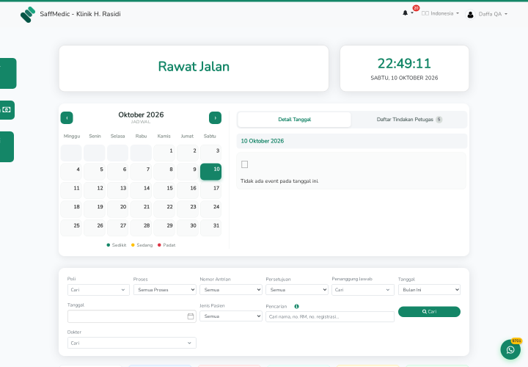The width and height of the screenshot is (528, 367).
Task: Tick the checkbox in the event detail panel
Action: point(244,164)
